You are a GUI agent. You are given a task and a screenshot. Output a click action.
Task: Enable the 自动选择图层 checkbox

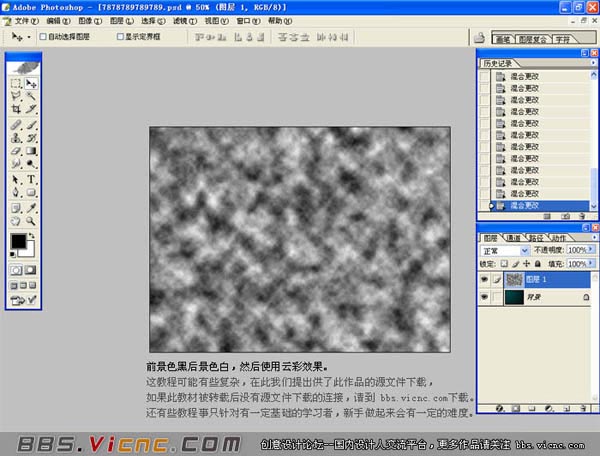43,37
